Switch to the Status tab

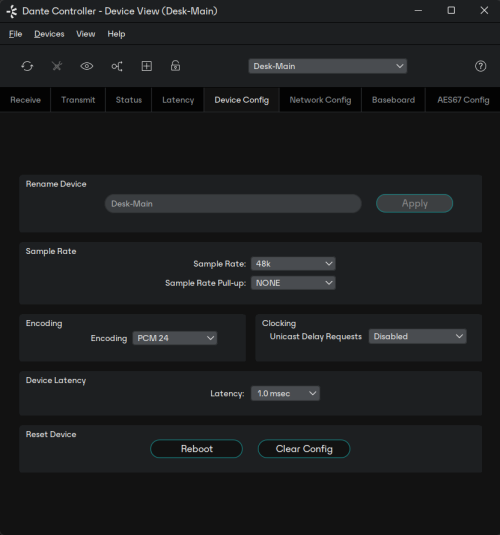point(129,100)
